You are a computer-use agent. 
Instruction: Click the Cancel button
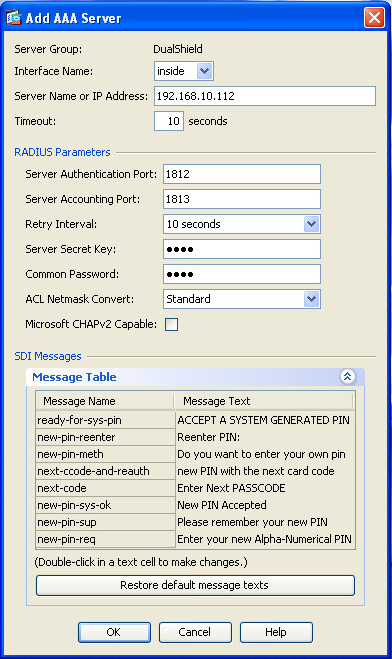click(195, 632)
